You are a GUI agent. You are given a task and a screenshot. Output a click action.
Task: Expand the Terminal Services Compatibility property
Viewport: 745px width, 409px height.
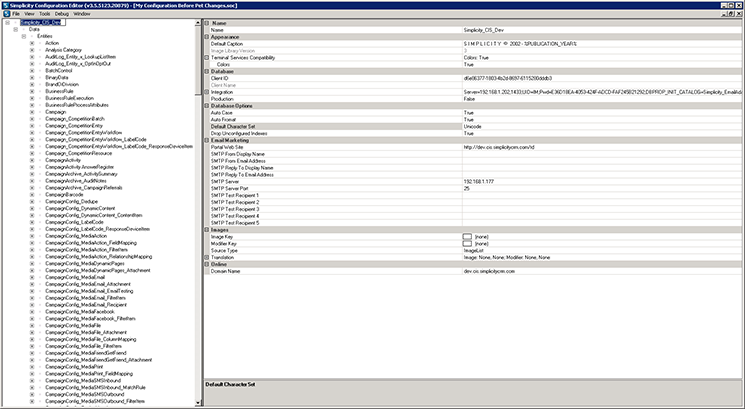(207, 57)
